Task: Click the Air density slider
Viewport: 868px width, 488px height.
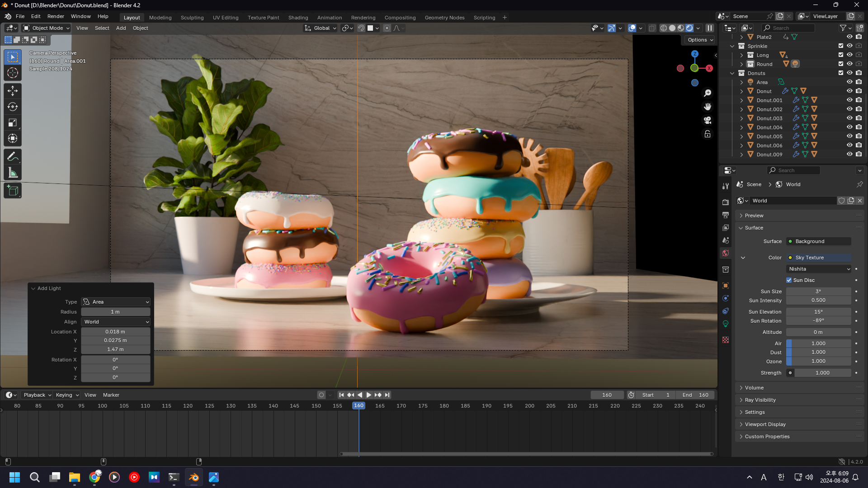Action: click(818, 343)
